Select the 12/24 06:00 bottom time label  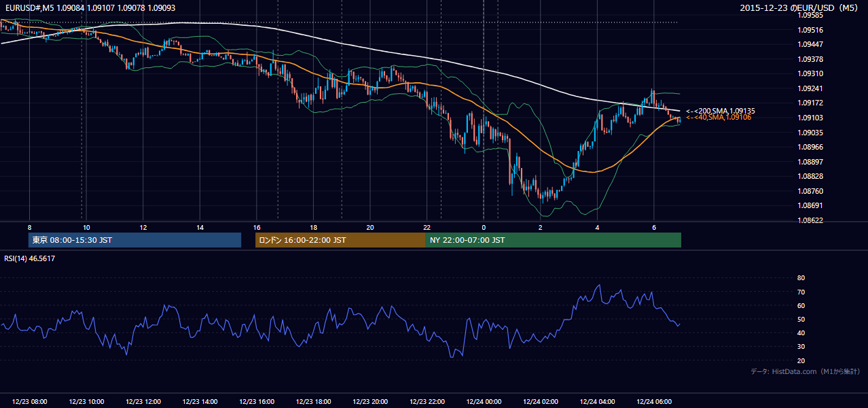[x=653, y=402]
